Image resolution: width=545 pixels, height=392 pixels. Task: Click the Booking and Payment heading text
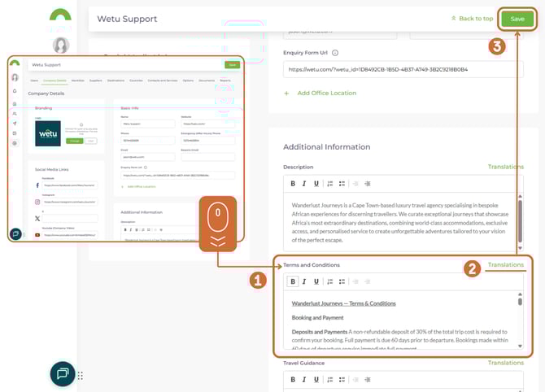(x=317, y=318)
